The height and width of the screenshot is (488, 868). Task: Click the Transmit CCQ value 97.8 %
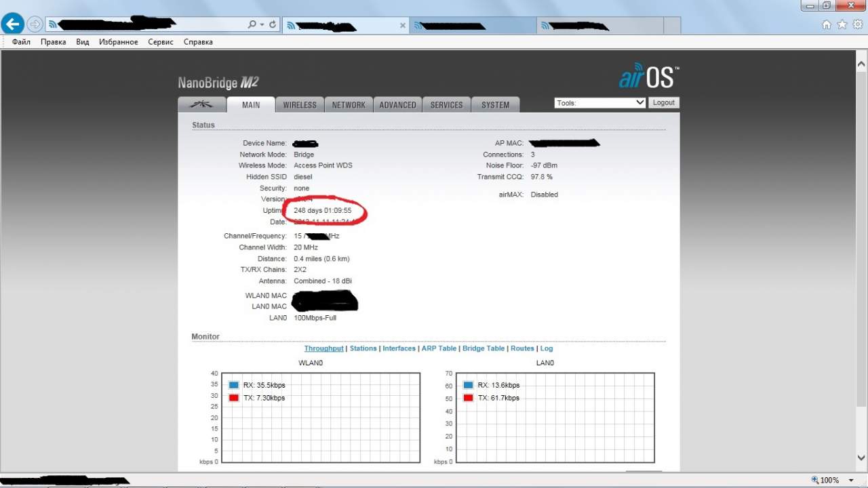(541, 177)
